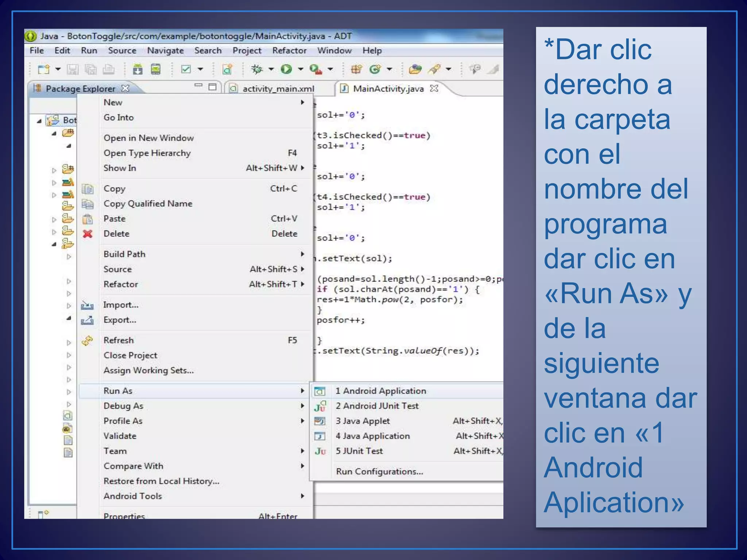747x560 pixels.
Task: Close the Package Explorer tab
Action: pos(125,88)
